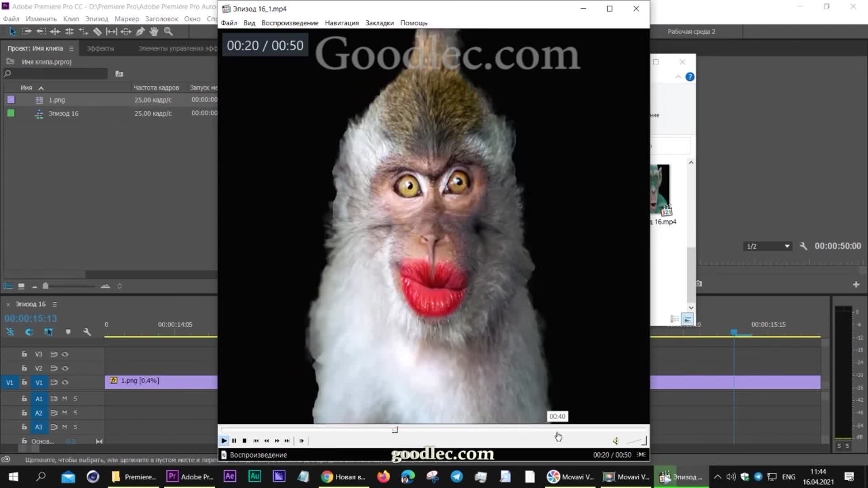The width and height of the screenshot is (868, 488).
Task: Click the monitor plus button editor icon
Action: [x=856, y=284]
